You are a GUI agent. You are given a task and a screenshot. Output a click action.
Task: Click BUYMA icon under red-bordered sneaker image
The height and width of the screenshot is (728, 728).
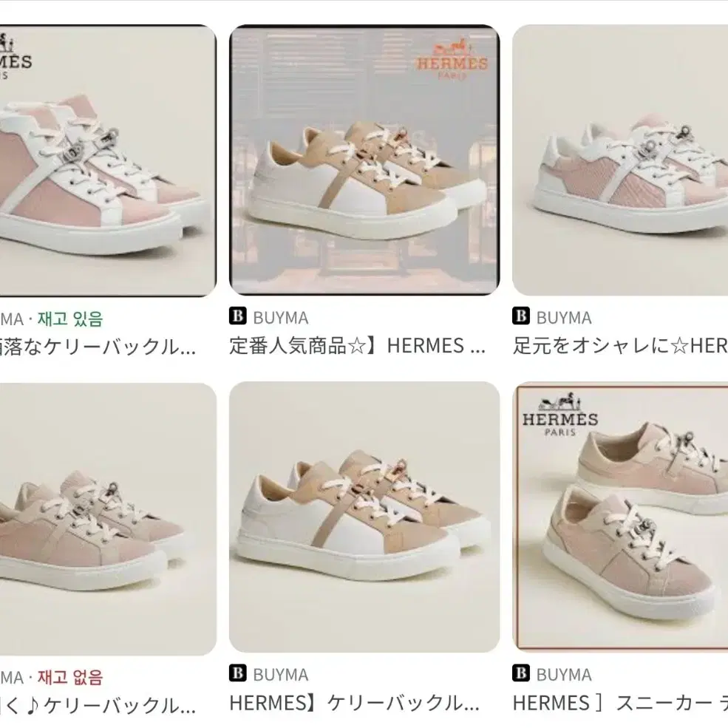(521, 673)
